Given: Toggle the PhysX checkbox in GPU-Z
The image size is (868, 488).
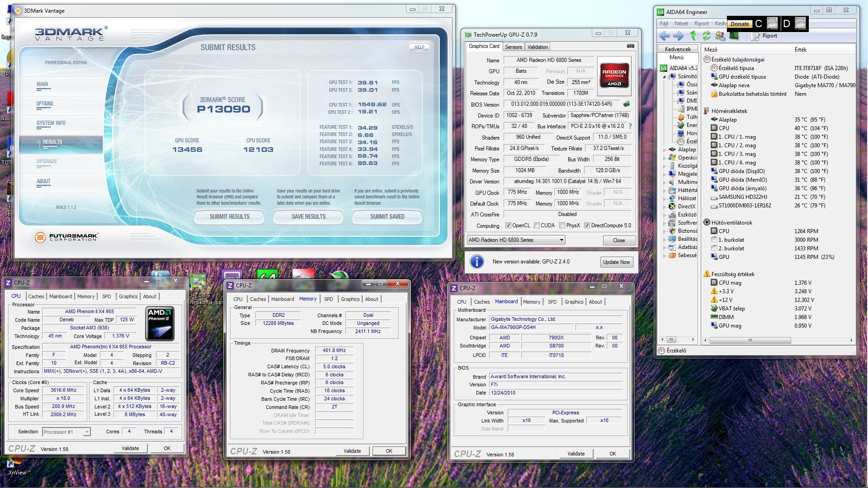Looking at the screenshot, I should 562,225.
